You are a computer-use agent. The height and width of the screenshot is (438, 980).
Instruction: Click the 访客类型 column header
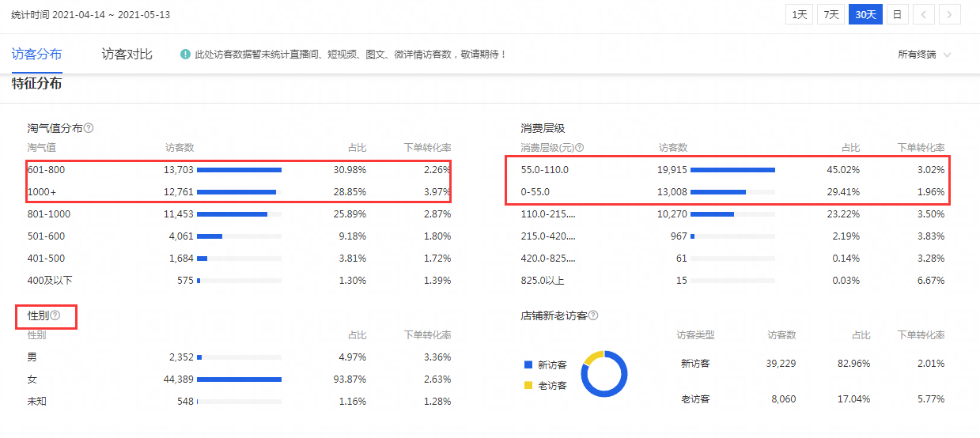point(695,335)
